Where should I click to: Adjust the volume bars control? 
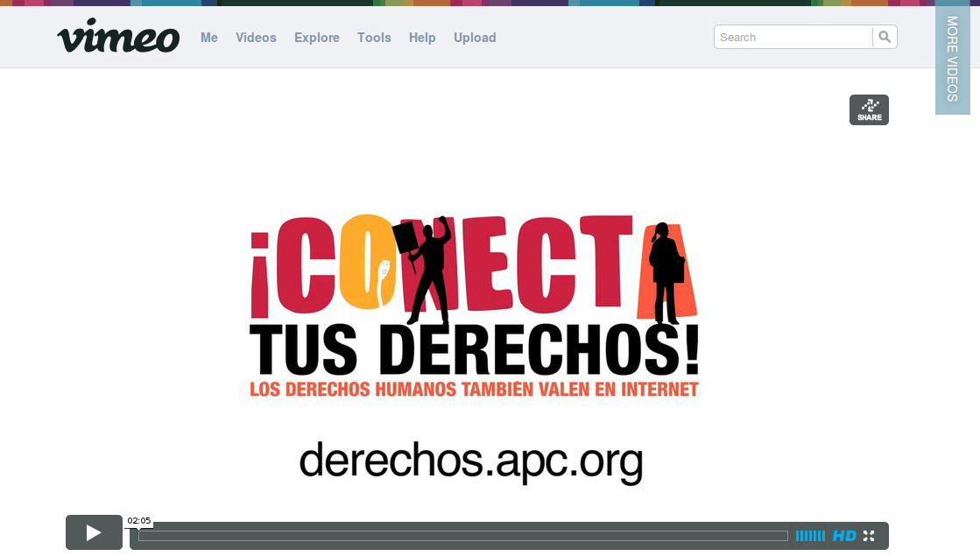coord(810,535)
